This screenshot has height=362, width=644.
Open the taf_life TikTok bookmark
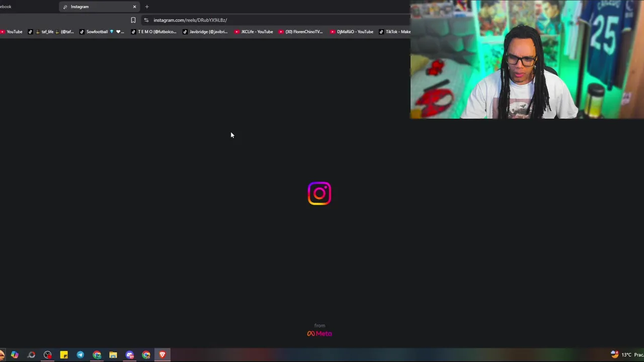click(x=50, y=32)
